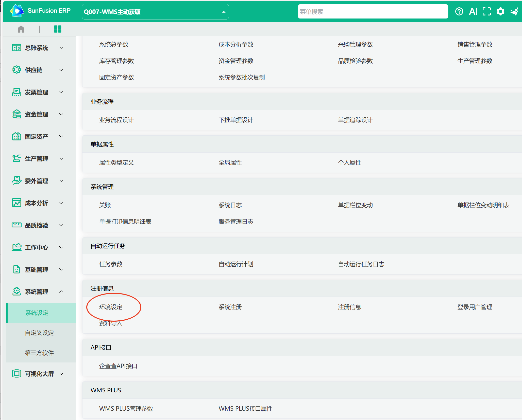Click the SunFusion ERP logo icon

(17, 11)
